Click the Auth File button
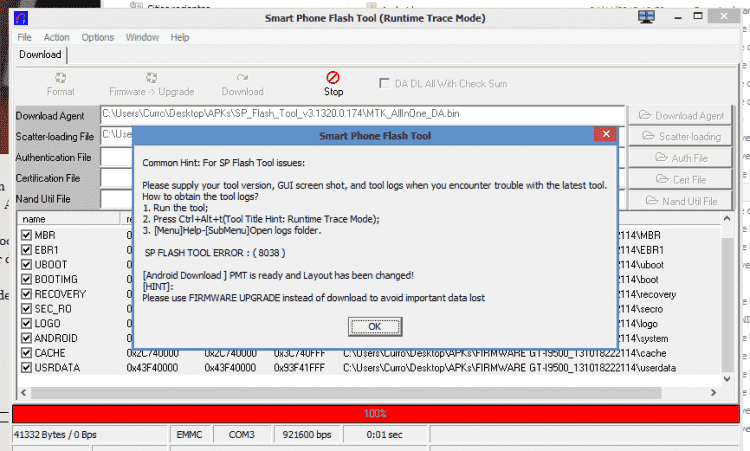750x451 pixels. [680, 158]
